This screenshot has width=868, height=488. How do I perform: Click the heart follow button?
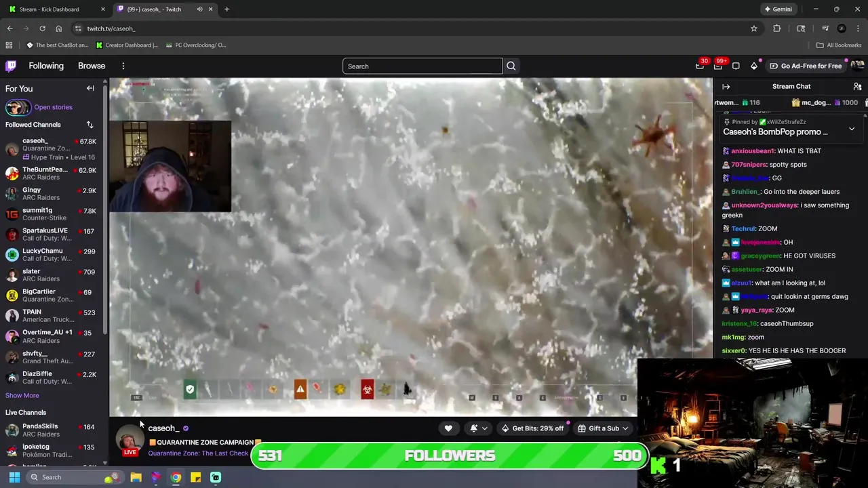click(448, 428)
